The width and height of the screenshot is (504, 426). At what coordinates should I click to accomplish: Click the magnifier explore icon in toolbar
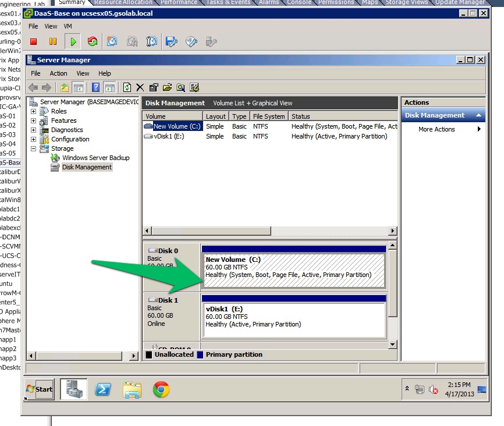point(180,87)
